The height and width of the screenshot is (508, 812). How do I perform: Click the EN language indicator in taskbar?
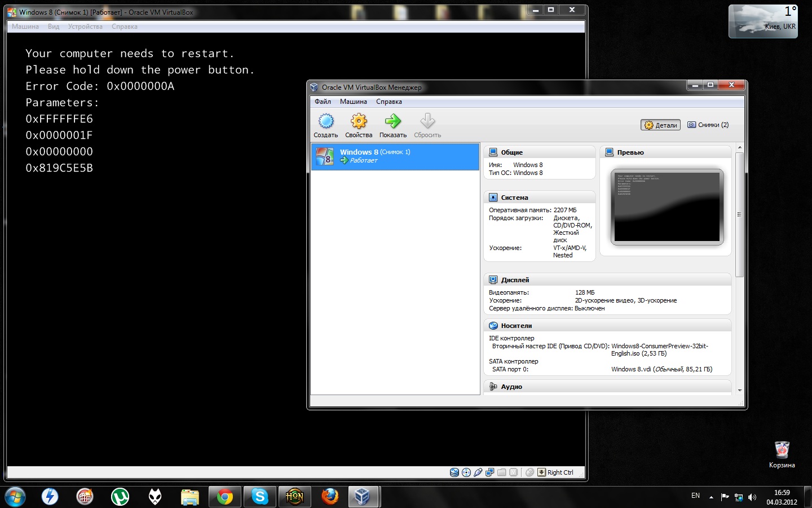click(x=695, y=496)
